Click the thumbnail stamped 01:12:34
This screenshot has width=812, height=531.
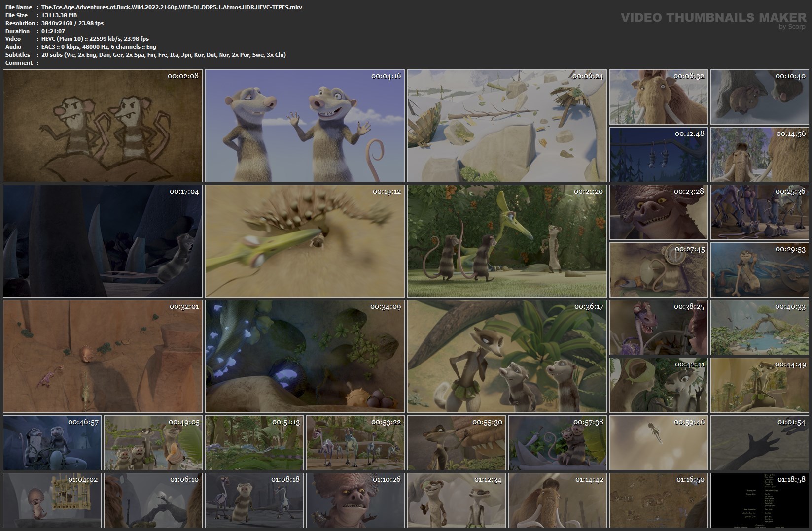pos(457,500)
